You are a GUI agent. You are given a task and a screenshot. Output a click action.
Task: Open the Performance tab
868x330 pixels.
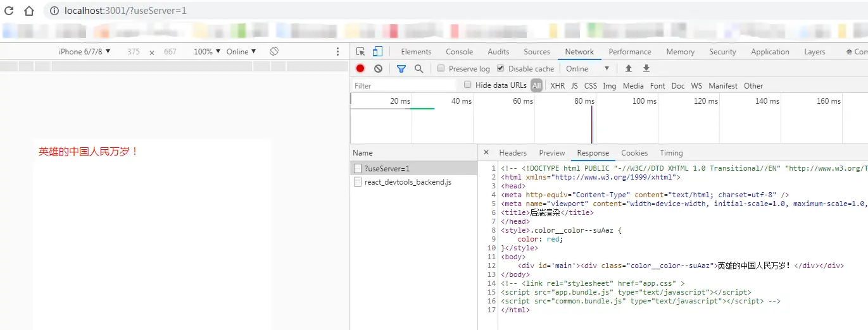tap(630, 52)
